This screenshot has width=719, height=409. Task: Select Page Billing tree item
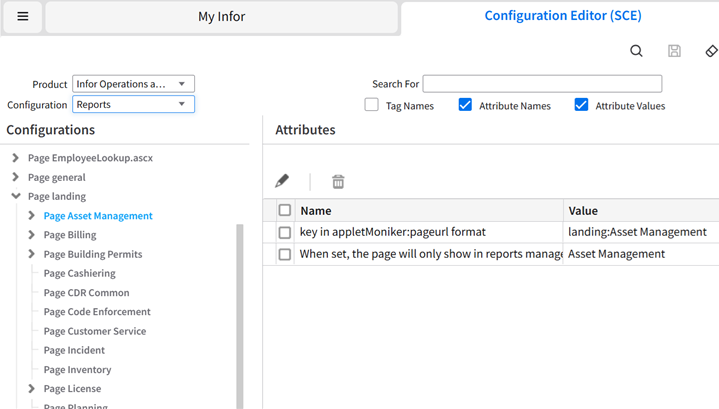70,235
